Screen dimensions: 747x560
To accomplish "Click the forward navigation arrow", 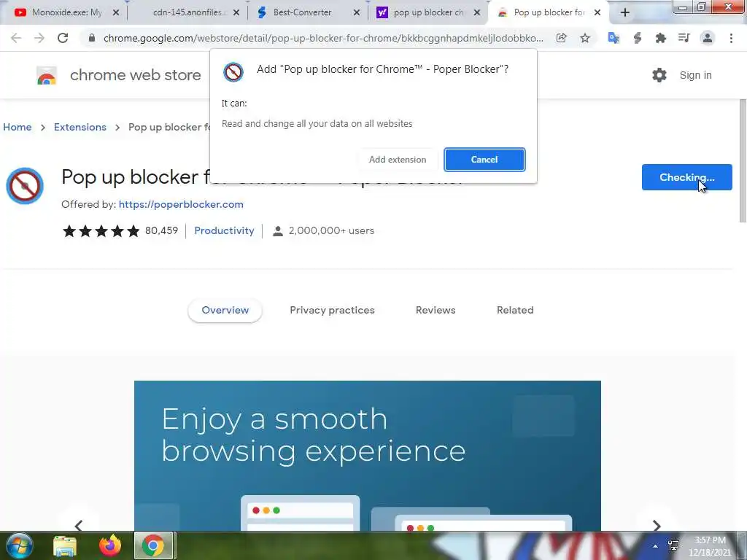I will click(x=39, y=38).
